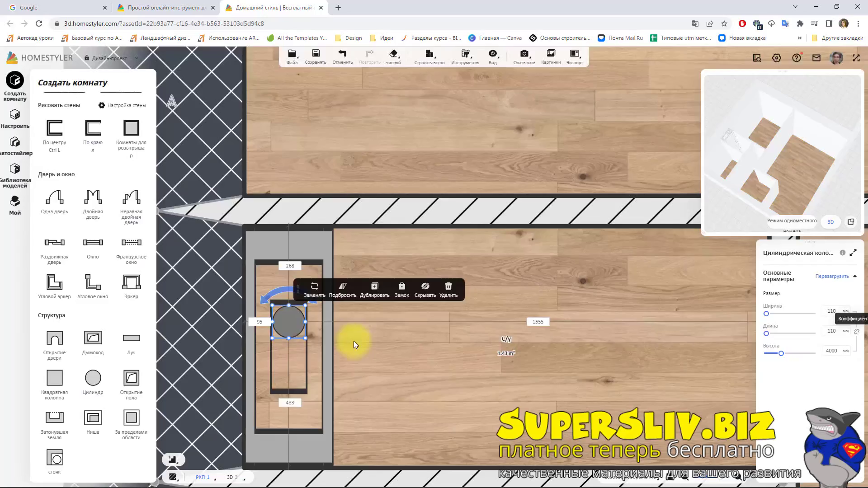Add an Эркер bay window
The width and height of the screenshot is (868, 488).
coord(131,286)
